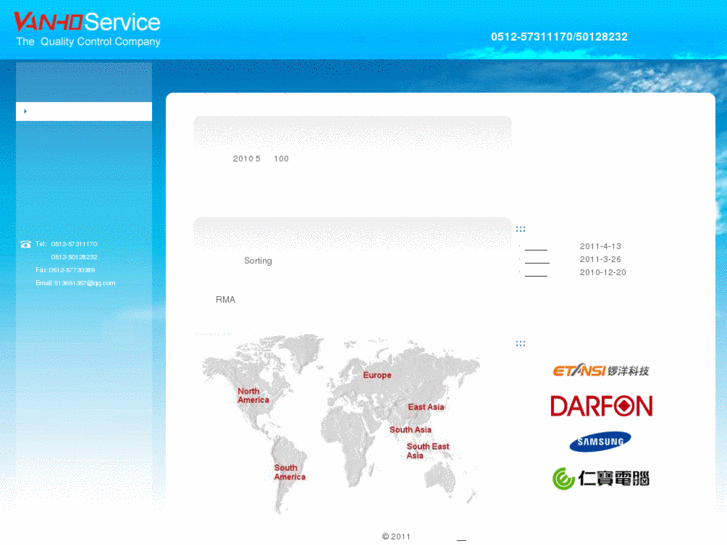Click the ETANSI company logo
The height and width of the screenshot is (545, 727).
pos(601,371)
